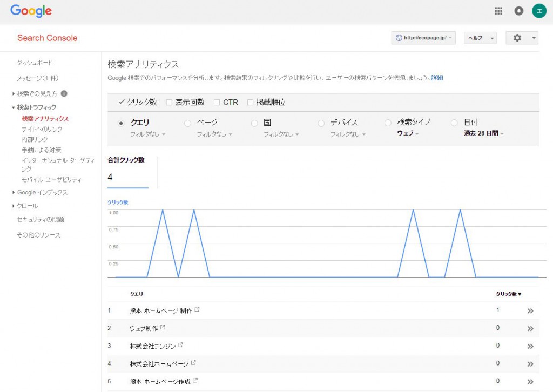Screen dimensions: 553x392
Task: Expand the Google インデックス sidebar section
Action: point(42,192)
